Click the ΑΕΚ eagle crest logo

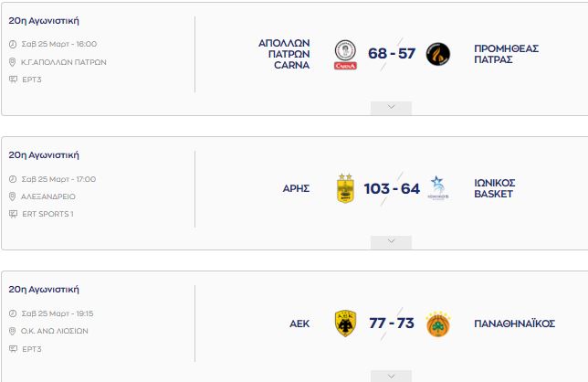(345, 324)
